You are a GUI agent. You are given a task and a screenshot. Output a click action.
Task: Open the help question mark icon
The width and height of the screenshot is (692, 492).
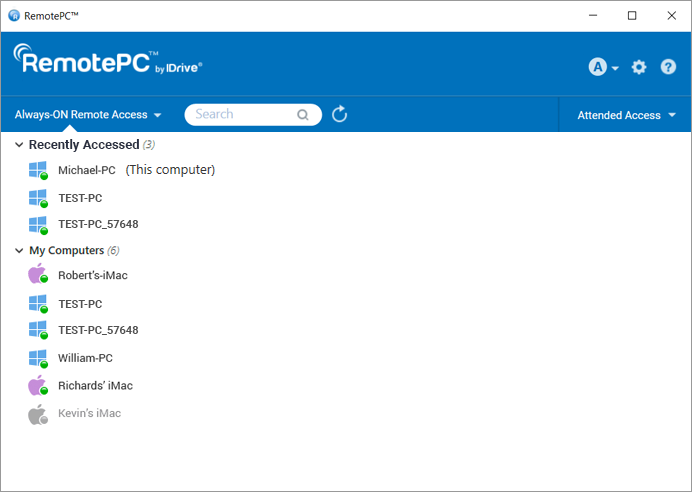point(668,67)
